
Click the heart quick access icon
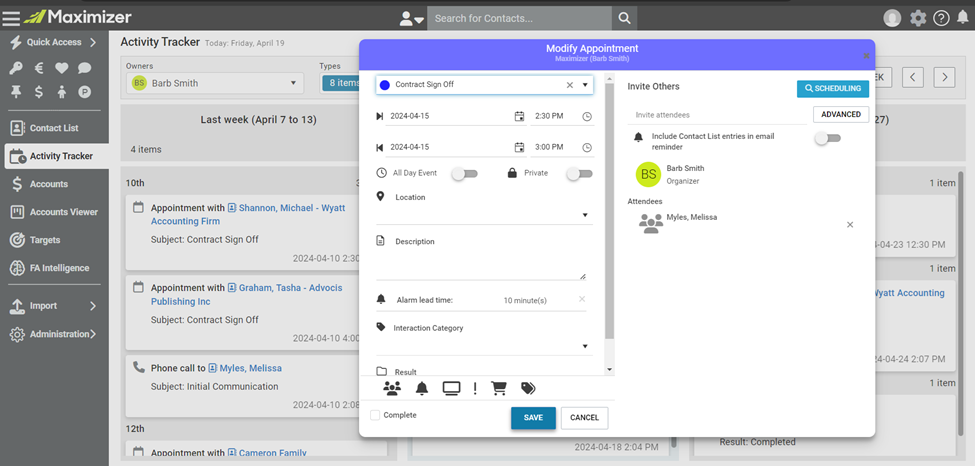coord(61,68)
